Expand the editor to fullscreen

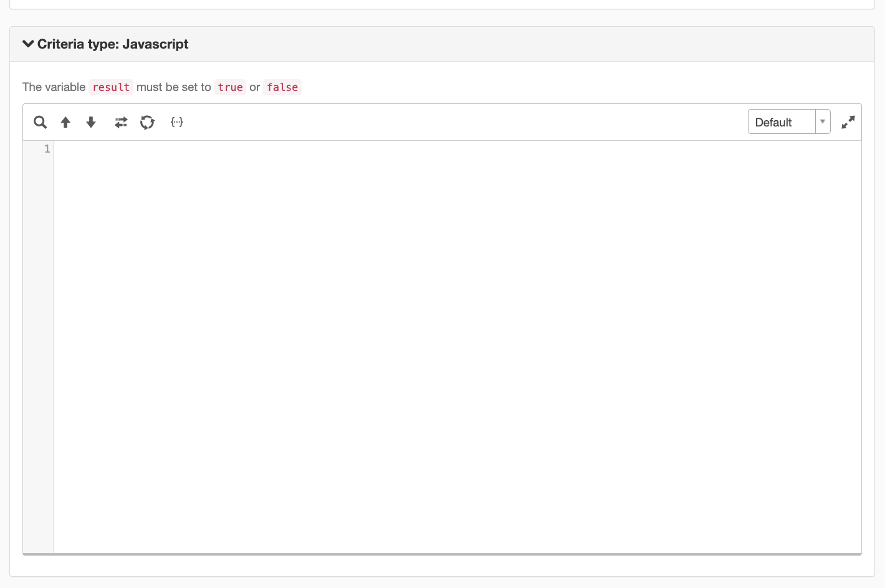848,122
